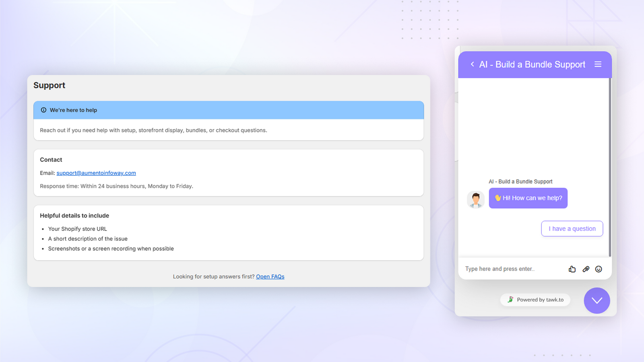
Task: Attach a file with the paperclip icon
Action: point(586,269)
